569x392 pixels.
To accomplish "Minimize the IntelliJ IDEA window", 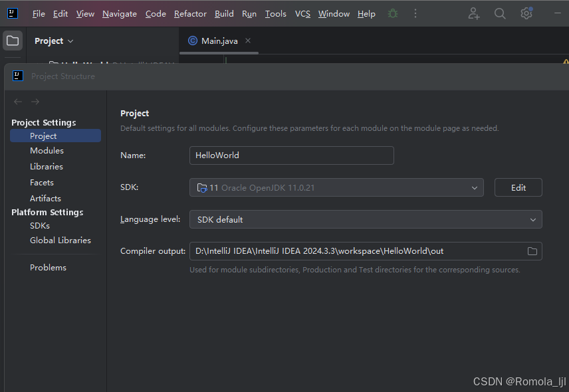I will click(x=558, y=13).
